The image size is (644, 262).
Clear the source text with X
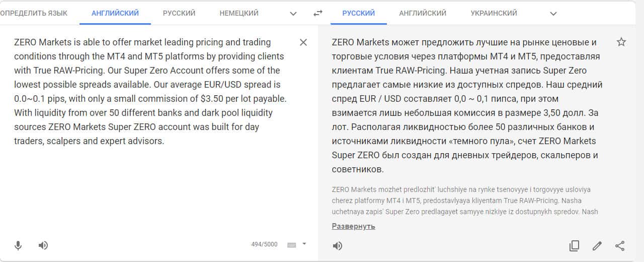point(303,42)
